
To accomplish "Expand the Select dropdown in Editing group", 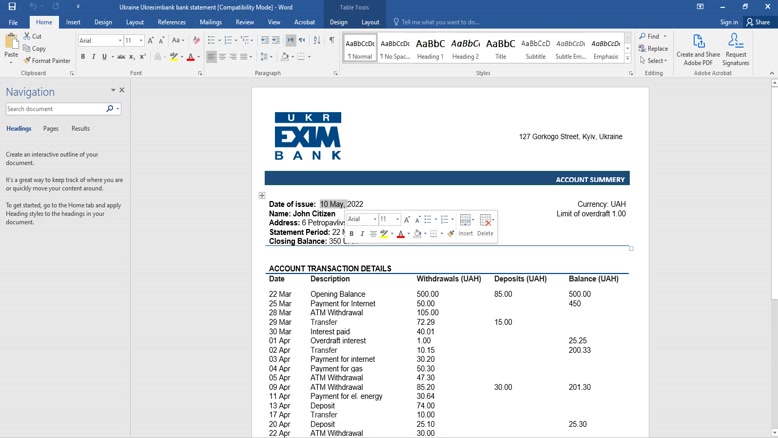I will click(656, 61).
